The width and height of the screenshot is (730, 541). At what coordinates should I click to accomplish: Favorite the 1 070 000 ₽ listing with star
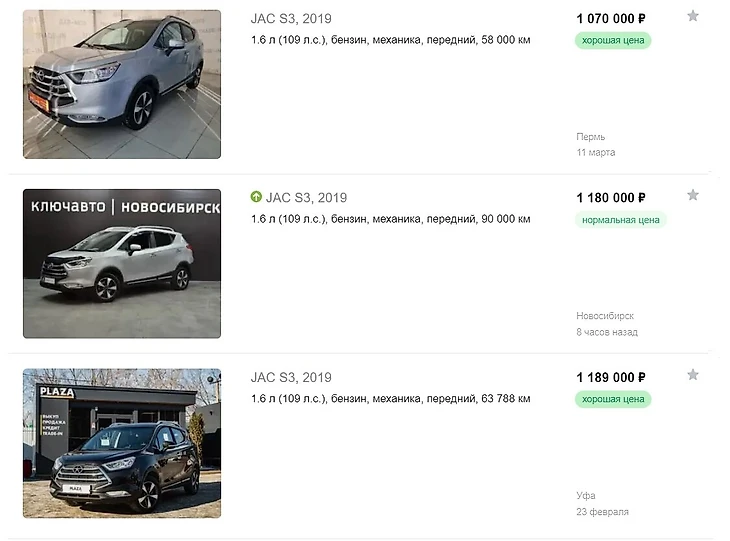[x=692, y=16]
